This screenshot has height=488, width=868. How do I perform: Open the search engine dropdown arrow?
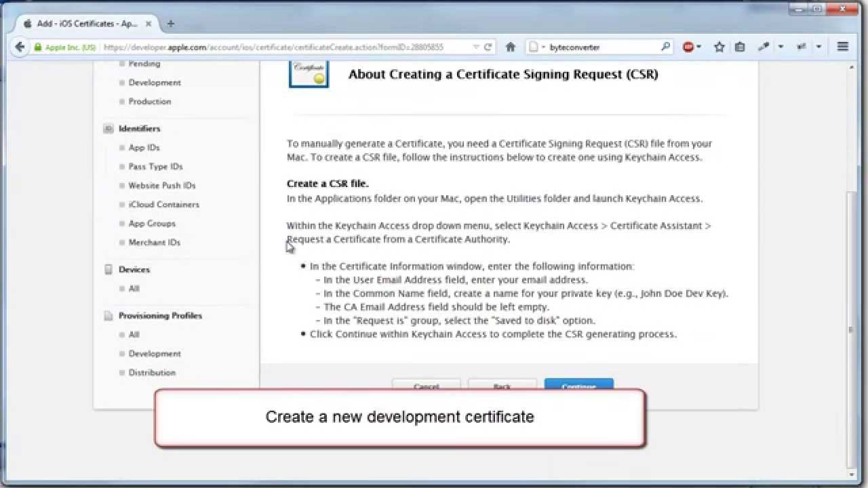(x=543, y=47)
